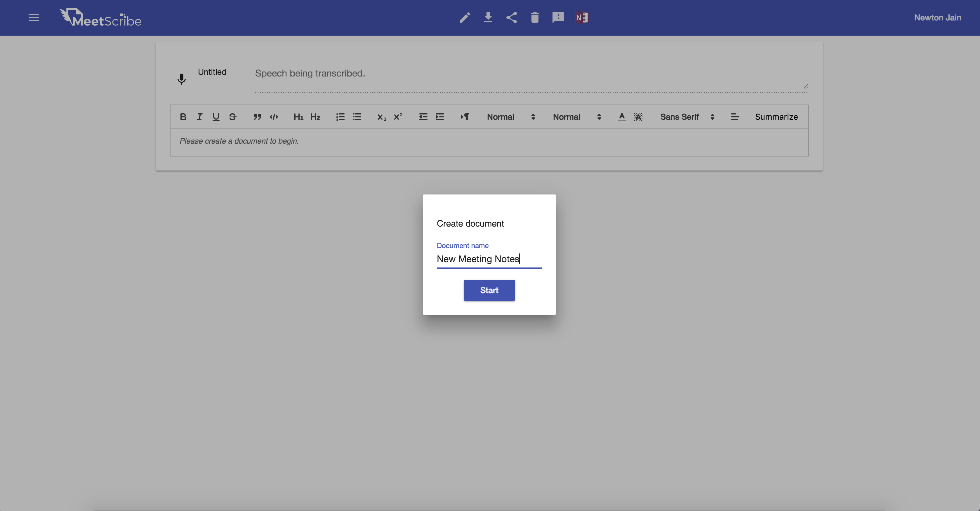Toggle bold formatting
Viewport: 980px width, 511px height.
183,117
